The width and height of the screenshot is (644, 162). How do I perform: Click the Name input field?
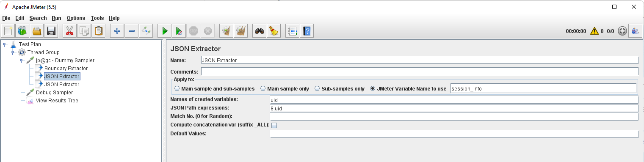coord(419,60)
